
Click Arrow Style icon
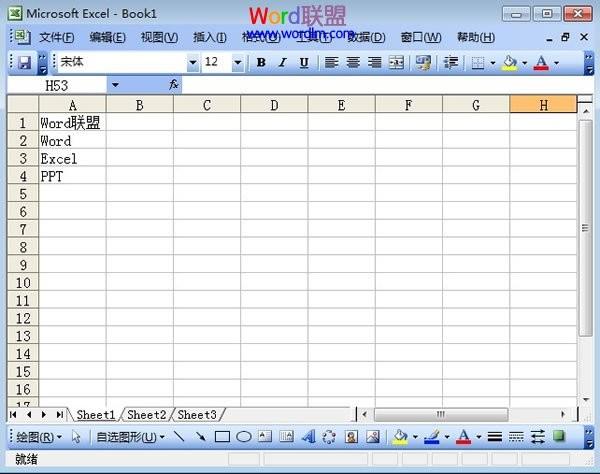pos(538,437)
